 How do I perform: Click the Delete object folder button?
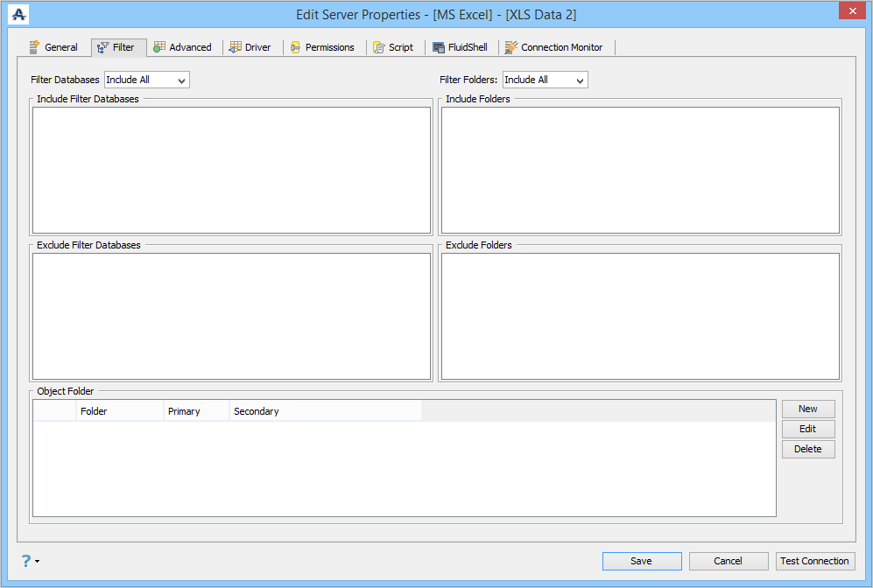(808, 449)
